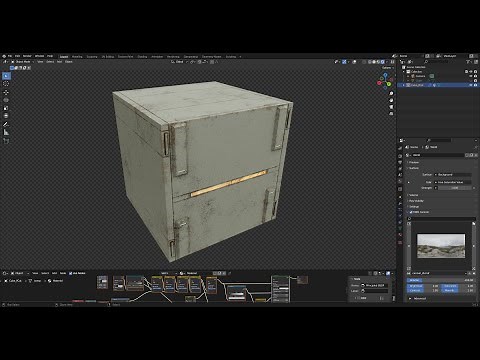Toggle the HDRI panel checkbox
The width and height of the screenshot is (480, 360).
pyautogui.click(x=411, y=212)
